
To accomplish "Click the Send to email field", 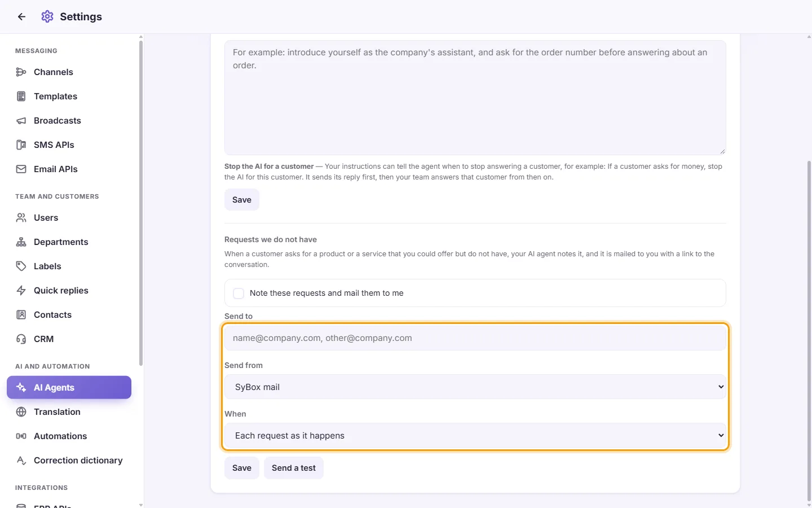I will click(x=475, y=338).
